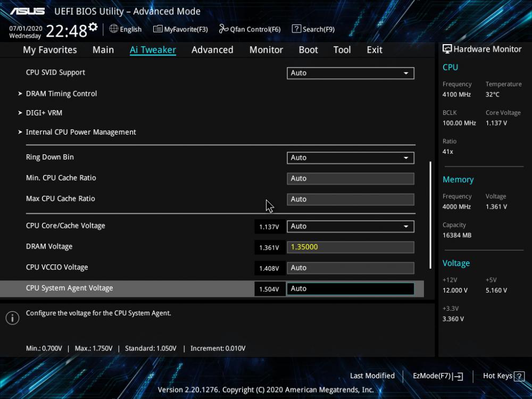This screenshot has height=399, width=532.
Task: Click the MyFavorite(F3) button label
Action: tap(186, 29)
